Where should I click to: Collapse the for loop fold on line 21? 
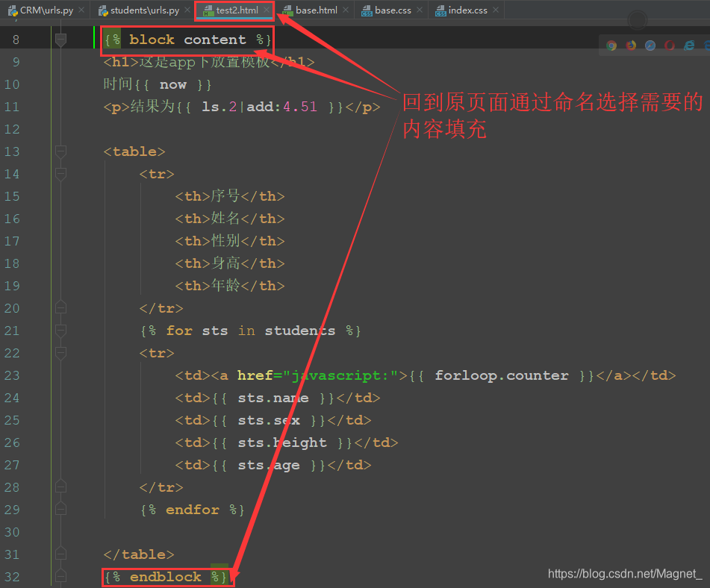(60, 331)
